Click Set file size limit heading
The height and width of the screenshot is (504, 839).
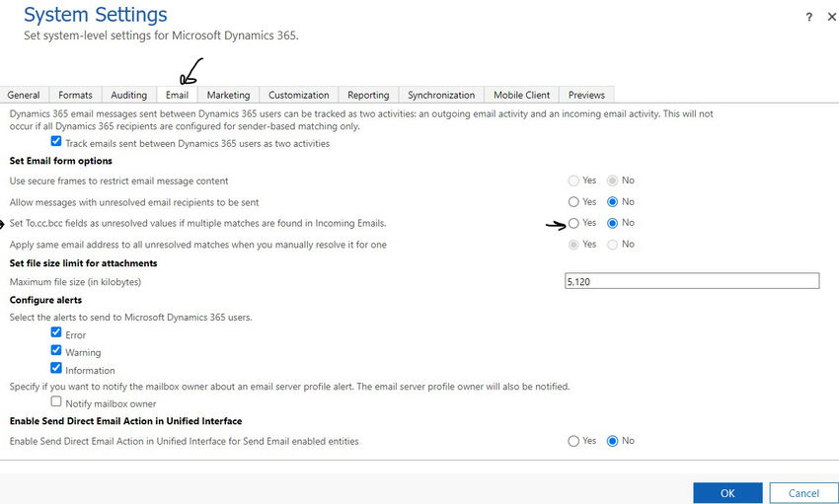coord(84,263)
